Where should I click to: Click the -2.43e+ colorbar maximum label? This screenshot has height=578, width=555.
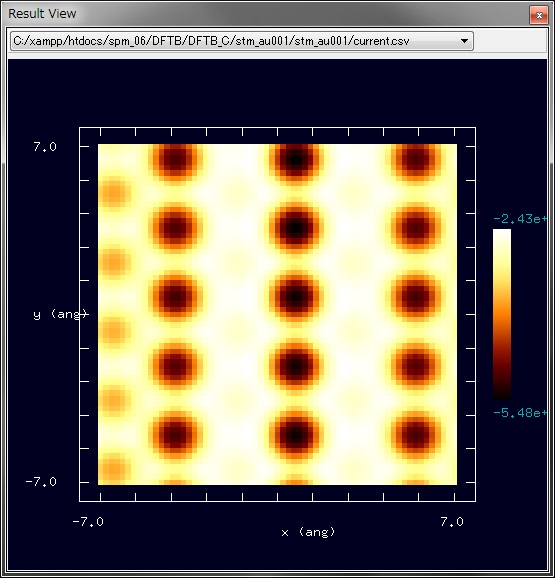[x=520, y=219]
